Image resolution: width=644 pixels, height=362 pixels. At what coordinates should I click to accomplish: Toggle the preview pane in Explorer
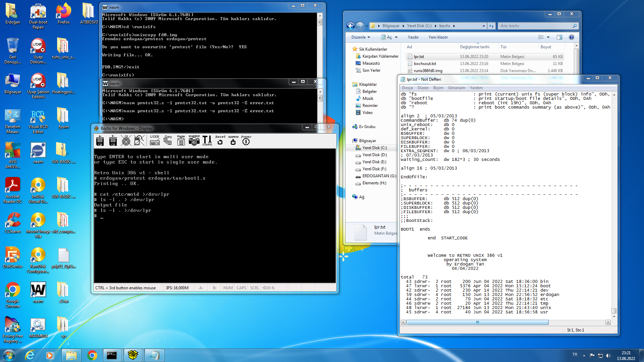pyautogui.click(x=559, y=37)
